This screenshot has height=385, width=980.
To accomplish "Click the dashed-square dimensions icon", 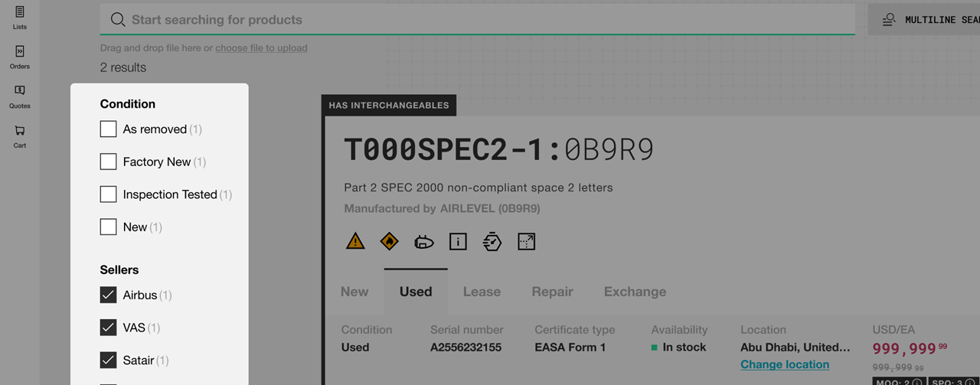I will pos(527,242).
